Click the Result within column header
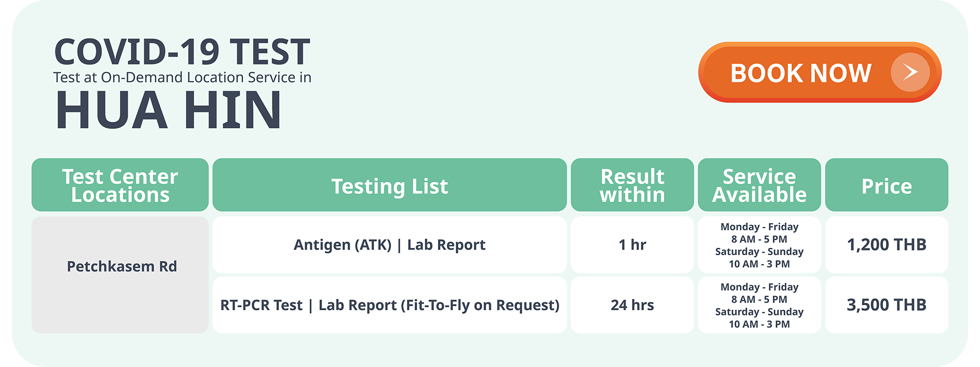 (x=632, y=185)
